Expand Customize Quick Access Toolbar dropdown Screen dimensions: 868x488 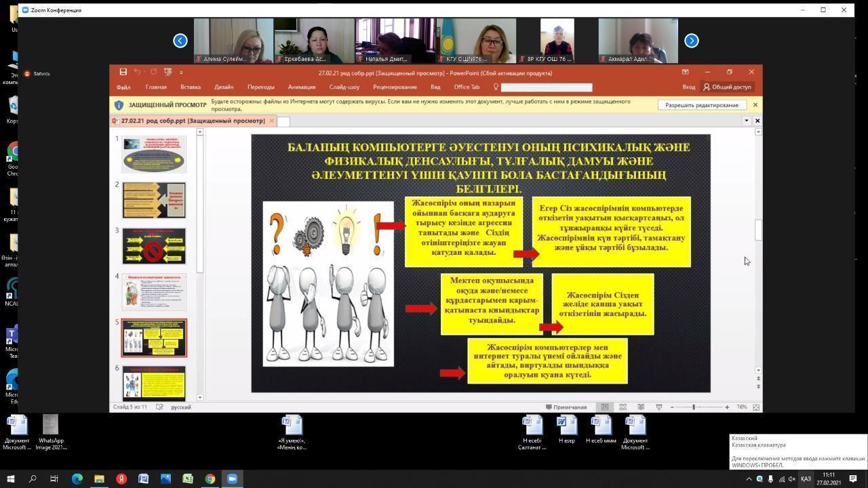181,72
